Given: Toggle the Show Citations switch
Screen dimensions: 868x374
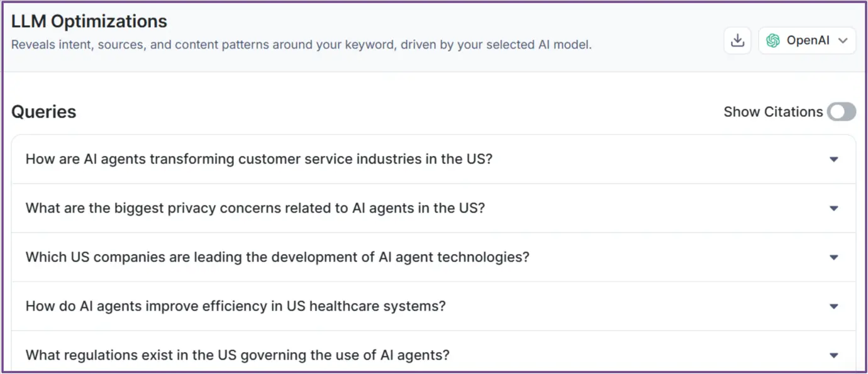Looking at the screenshot, I should click(x=841, y=112).
